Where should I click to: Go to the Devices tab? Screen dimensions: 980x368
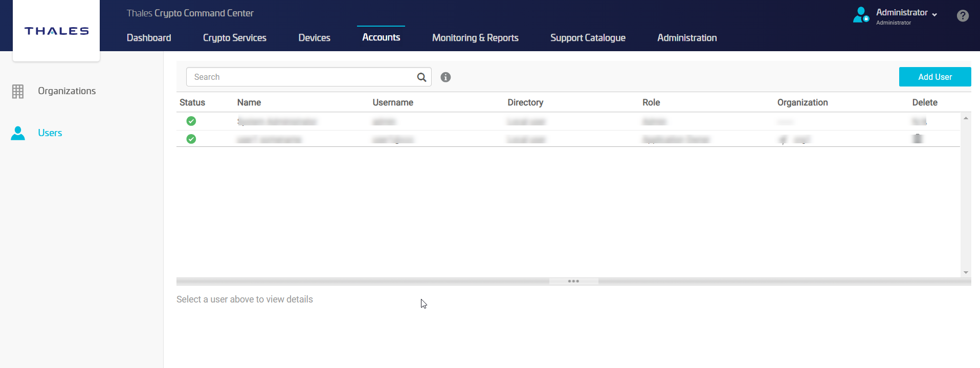point(314,38)
